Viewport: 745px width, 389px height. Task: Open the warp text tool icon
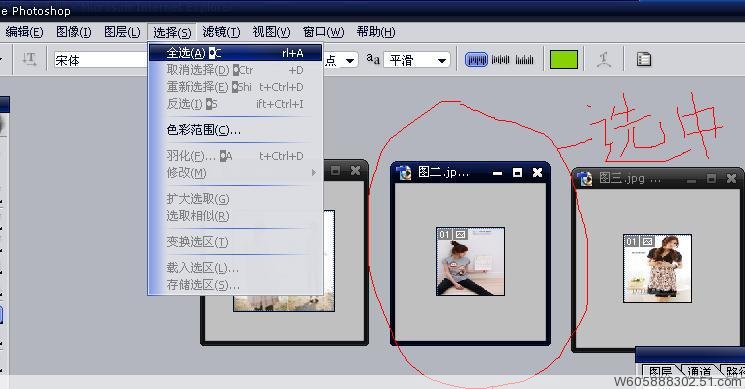[x=603, y=60]
